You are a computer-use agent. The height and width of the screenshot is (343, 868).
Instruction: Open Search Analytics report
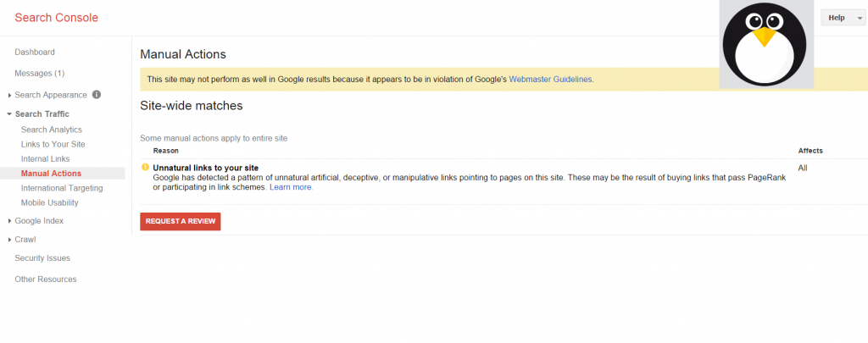click(x=52, y=130)
